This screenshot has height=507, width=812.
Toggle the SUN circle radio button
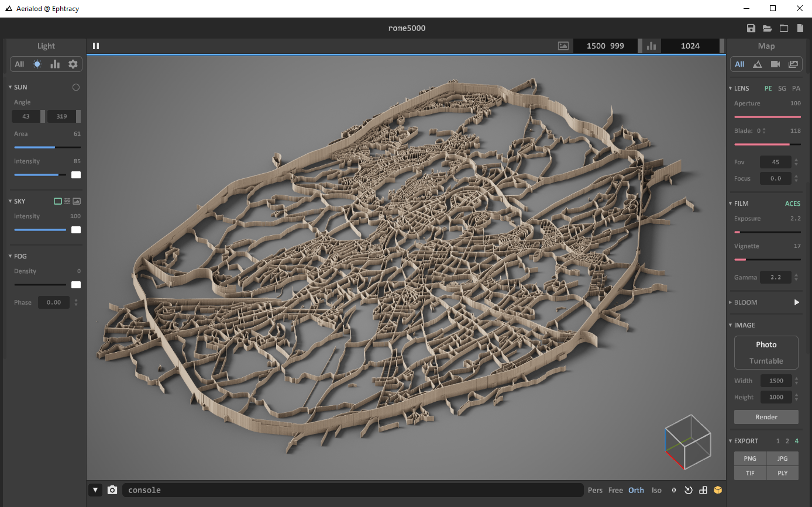coord(75,87)
